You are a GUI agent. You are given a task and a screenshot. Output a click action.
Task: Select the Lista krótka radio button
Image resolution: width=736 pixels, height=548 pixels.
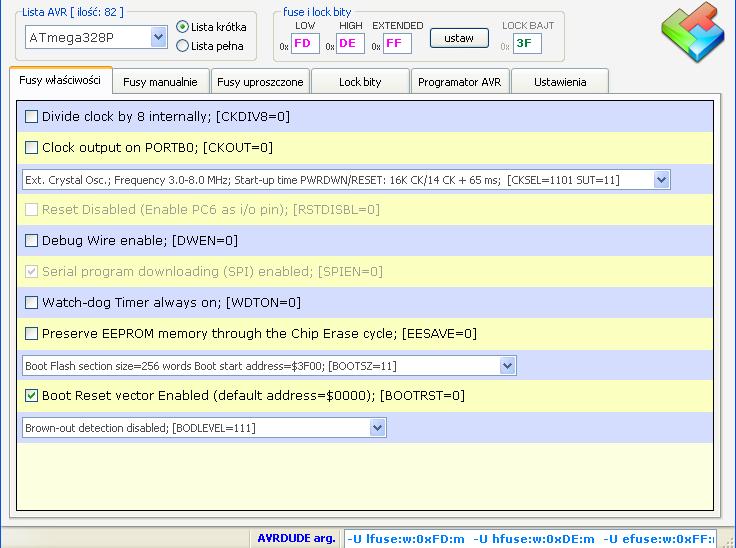point(183,27)
